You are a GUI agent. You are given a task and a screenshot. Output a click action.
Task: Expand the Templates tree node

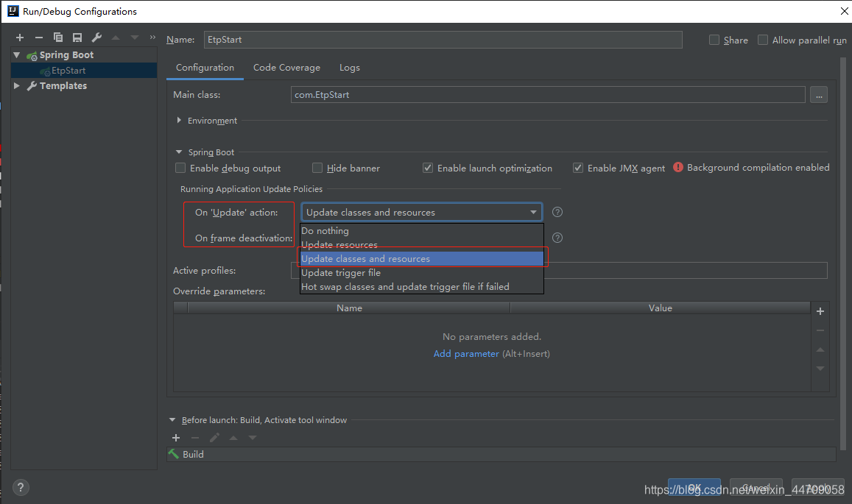(x=17, y=85)
